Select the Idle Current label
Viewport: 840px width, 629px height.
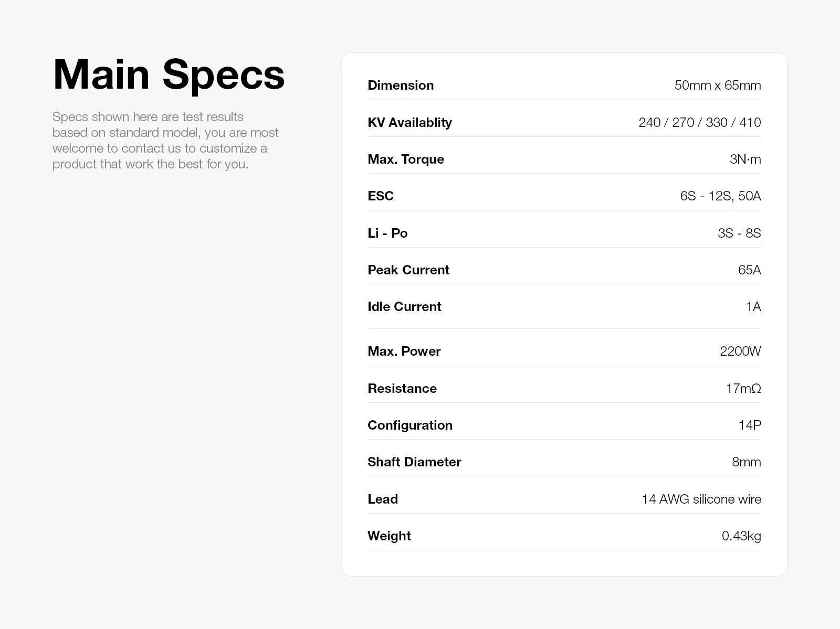coord(404,306)
